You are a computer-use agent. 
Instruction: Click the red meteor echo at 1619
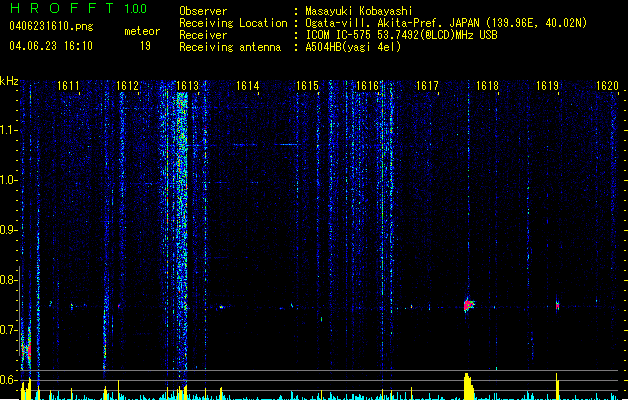pos(557,306)
